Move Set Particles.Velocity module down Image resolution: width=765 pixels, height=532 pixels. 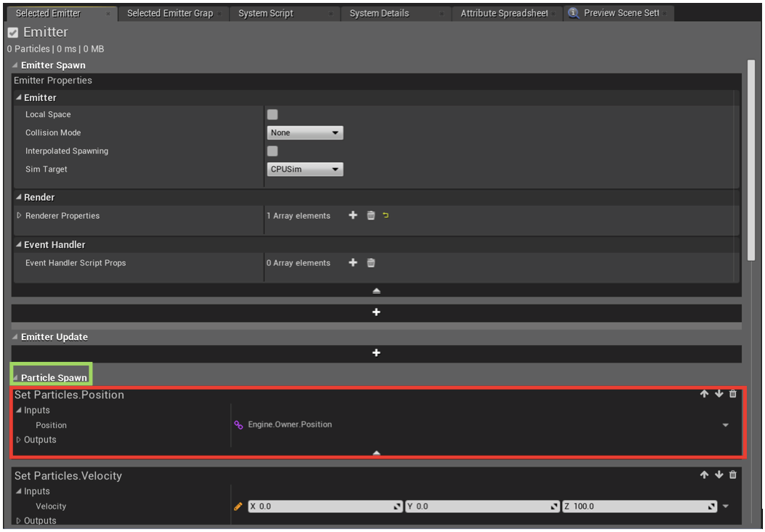(x=718, y=475)
